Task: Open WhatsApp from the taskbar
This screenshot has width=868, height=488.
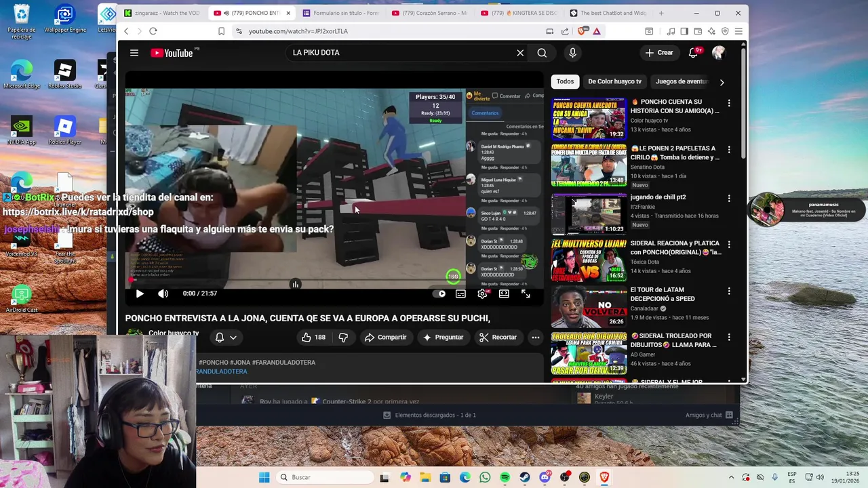Action: tap(485, 477)
